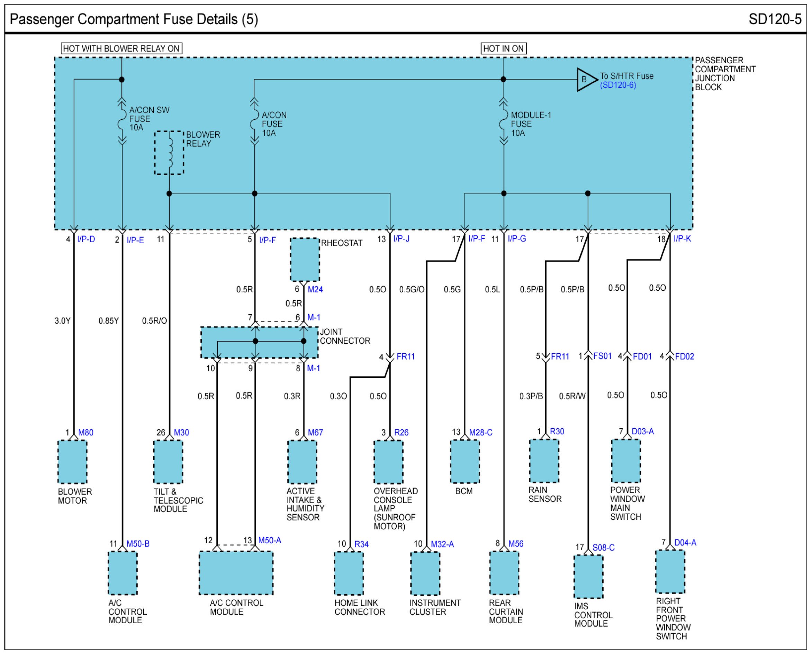Click the IMS Control Module box
This screenshot has width=812, height=654.
click(x=588, y=577)
